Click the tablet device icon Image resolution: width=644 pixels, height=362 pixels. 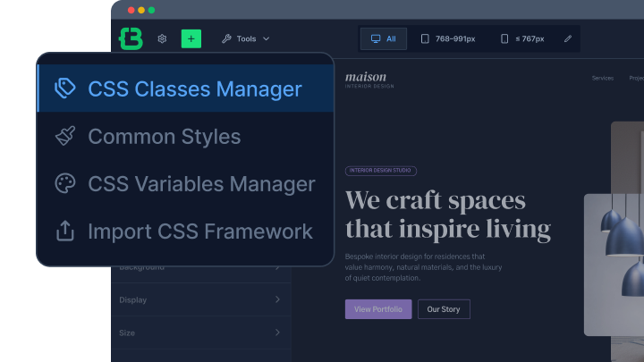coord(425,39)
